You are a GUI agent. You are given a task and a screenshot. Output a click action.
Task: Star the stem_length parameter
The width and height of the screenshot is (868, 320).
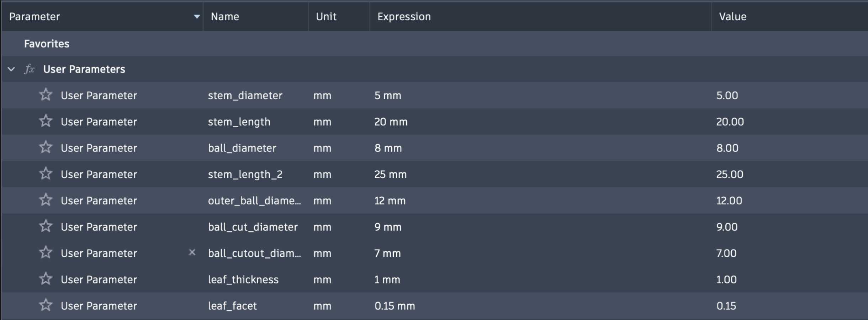46,121
